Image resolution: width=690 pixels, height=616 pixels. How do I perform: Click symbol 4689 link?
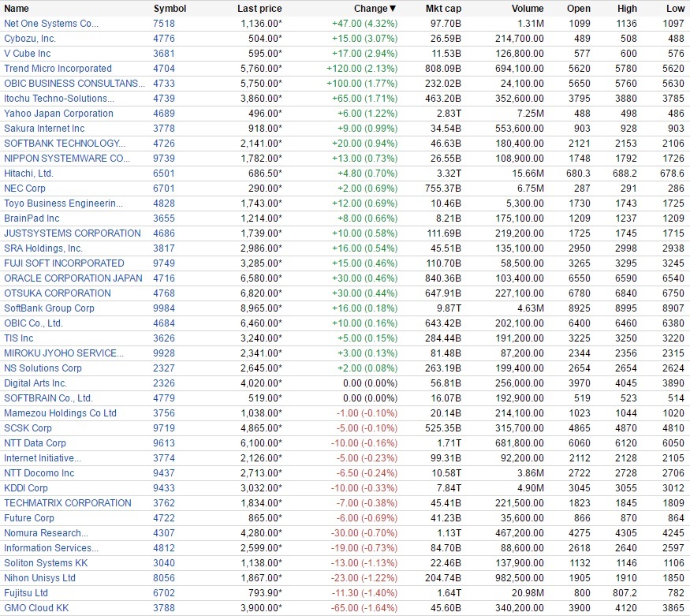164,113
